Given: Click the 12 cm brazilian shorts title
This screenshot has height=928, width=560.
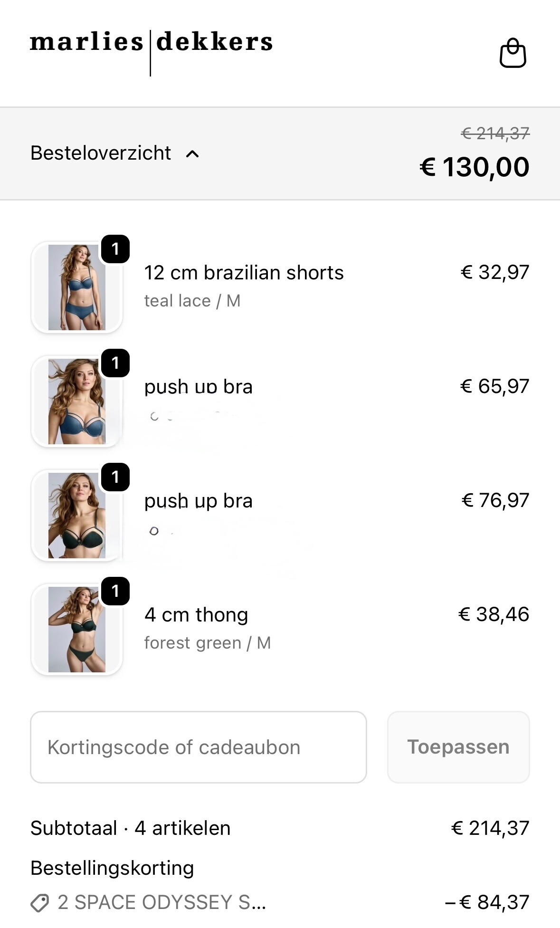Looking at the screenshot, I should [244, 273].
